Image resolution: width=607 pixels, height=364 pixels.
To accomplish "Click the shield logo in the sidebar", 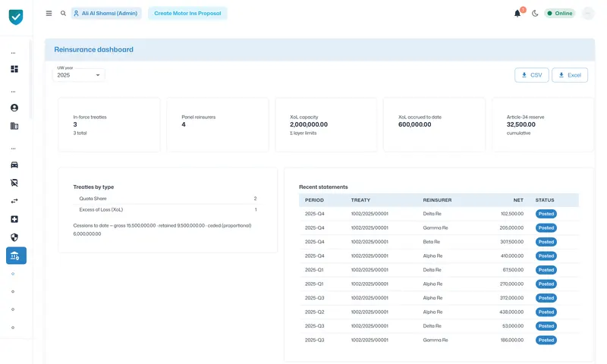I will point(16,17).
